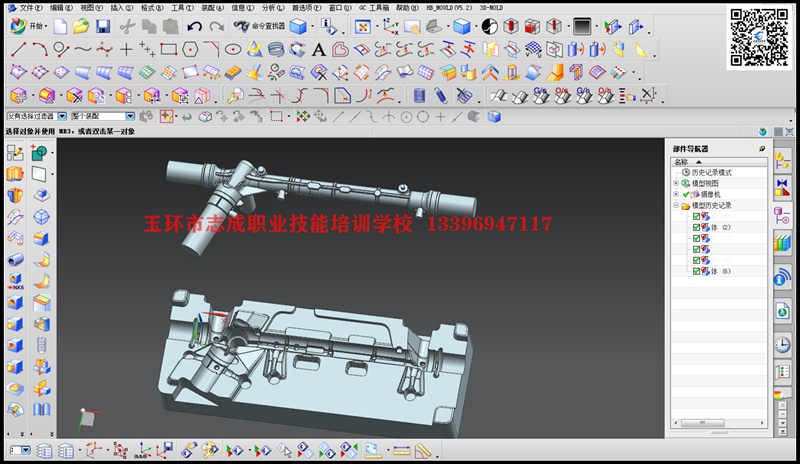Select the Line curve tool
This screenshot has height=464, width=800.
(18, 49)
